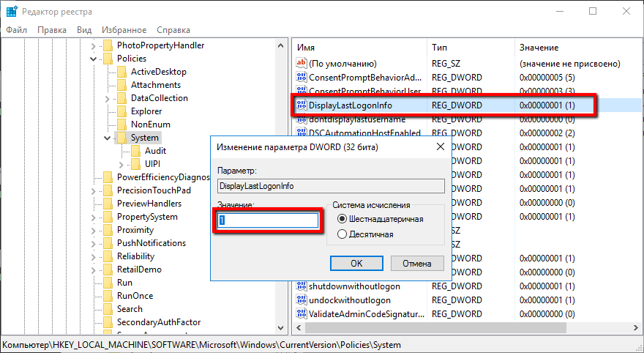Click the Отмена button in dialog

point(417,264)
